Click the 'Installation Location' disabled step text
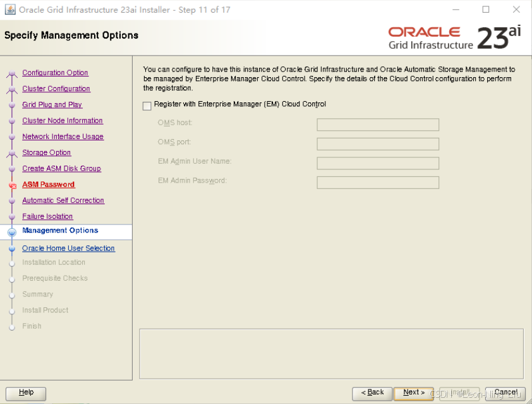The width and height of the screenshot is (532, 404). [54, 262]
